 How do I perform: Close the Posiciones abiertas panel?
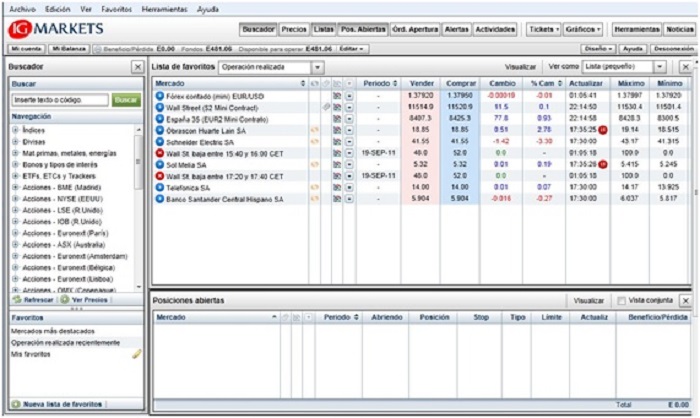685,301
